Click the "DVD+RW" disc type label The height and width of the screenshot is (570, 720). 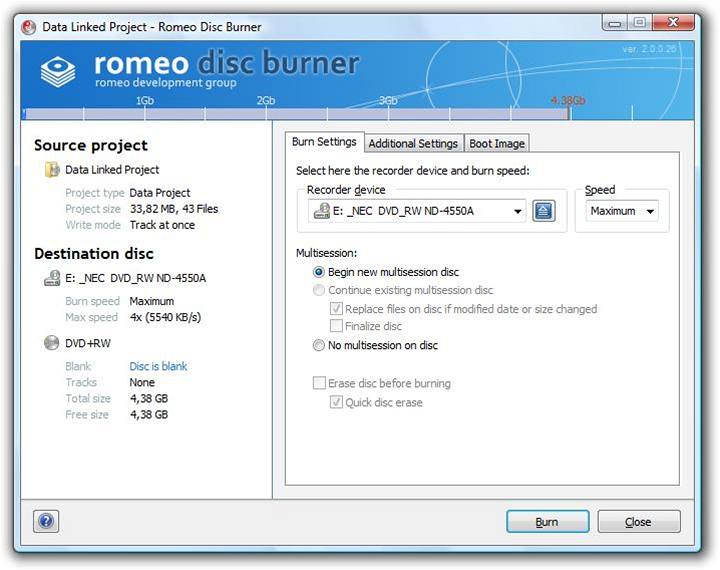point(88,343)
